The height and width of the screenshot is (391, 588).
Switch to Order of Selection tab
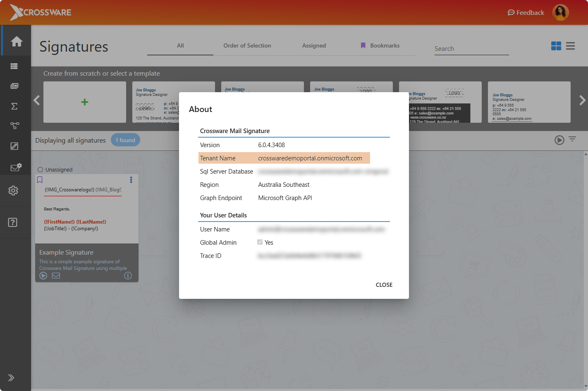pyautogui.click(x=247, y=45)
